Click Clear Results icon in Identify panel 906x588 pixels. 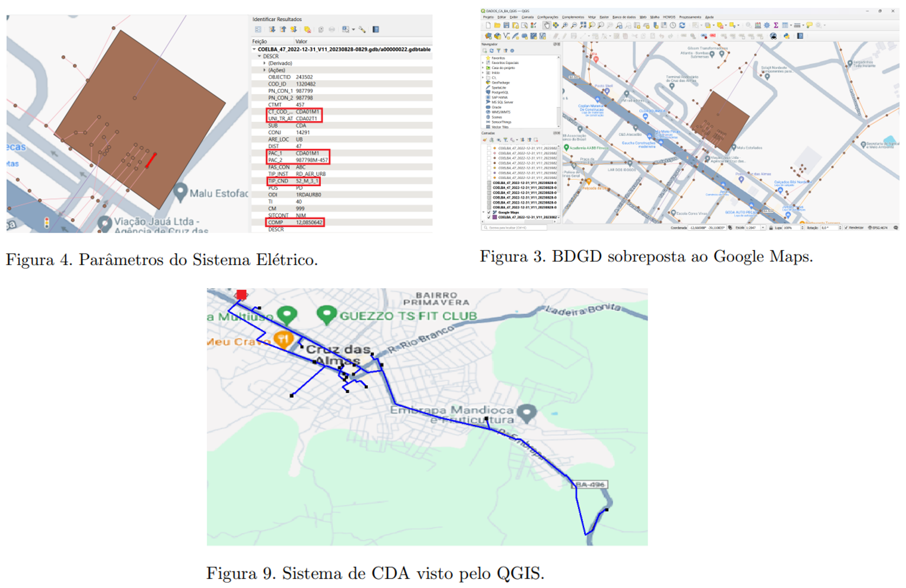coord(308,30)
